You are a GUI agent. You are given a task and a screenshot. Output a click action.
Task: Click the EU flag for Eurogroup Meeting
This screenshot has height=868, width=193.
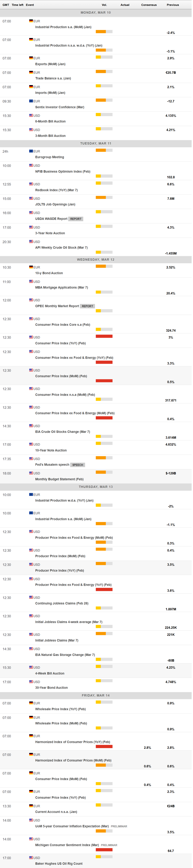tap(31, 151)
